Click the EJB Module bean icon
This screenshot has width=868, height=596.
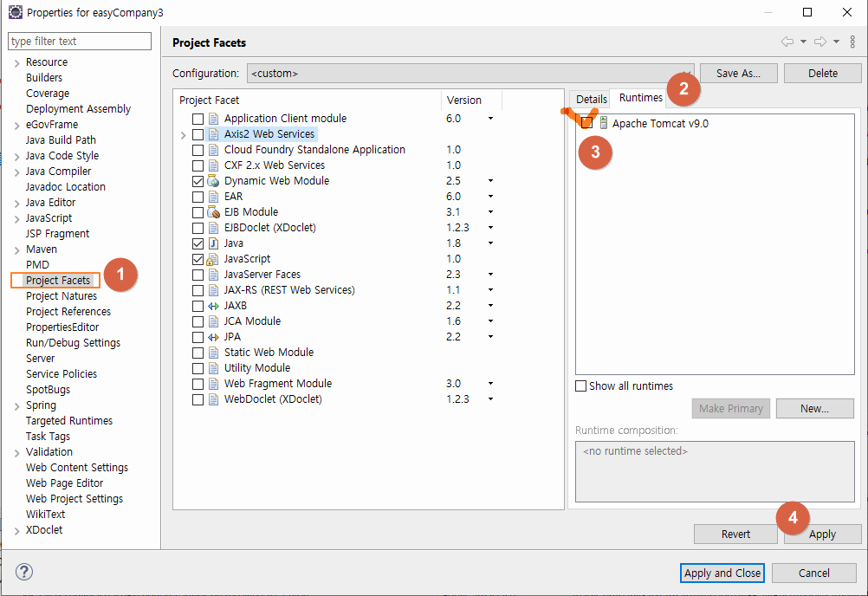pos(213,212)
